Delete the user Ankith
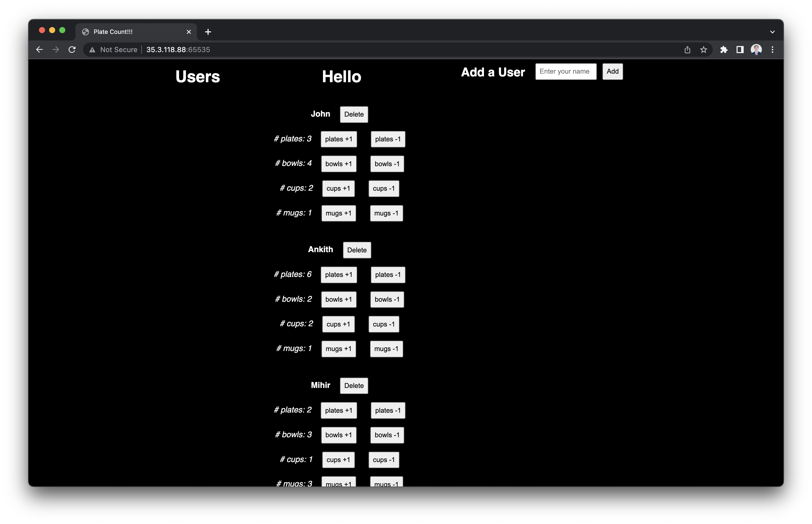 pos(356,250)
